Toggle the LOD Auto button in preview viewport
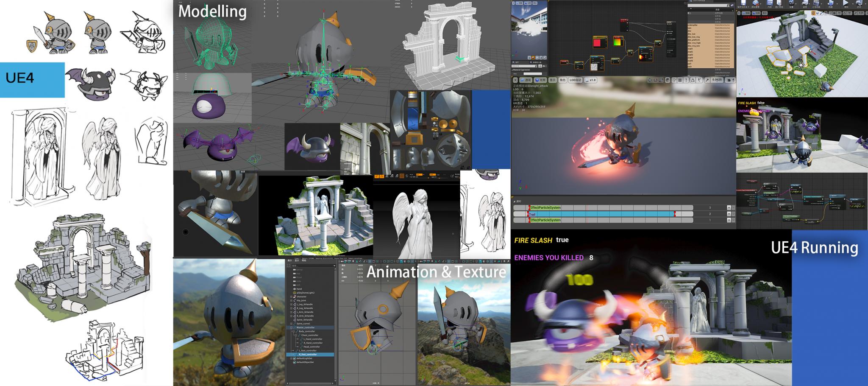The image size is (868, 386). click(575, 80)
